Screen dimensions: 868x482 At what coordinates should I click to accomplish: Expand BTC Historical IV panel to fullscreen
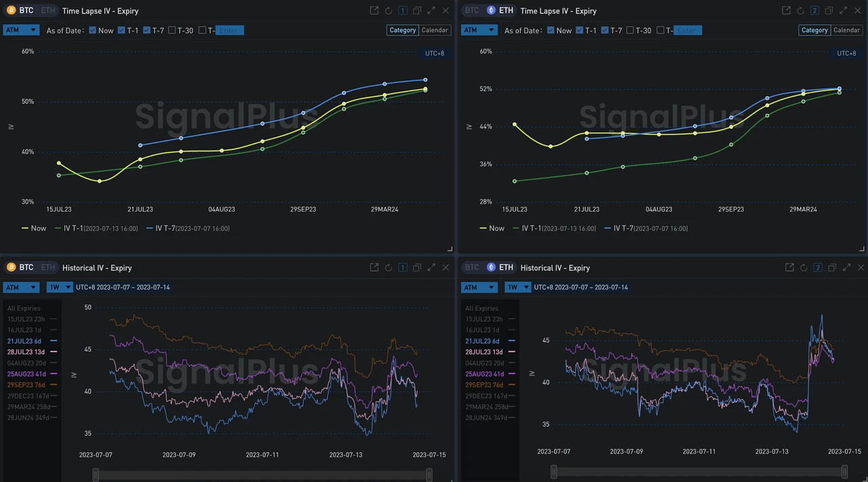(431, 268)
